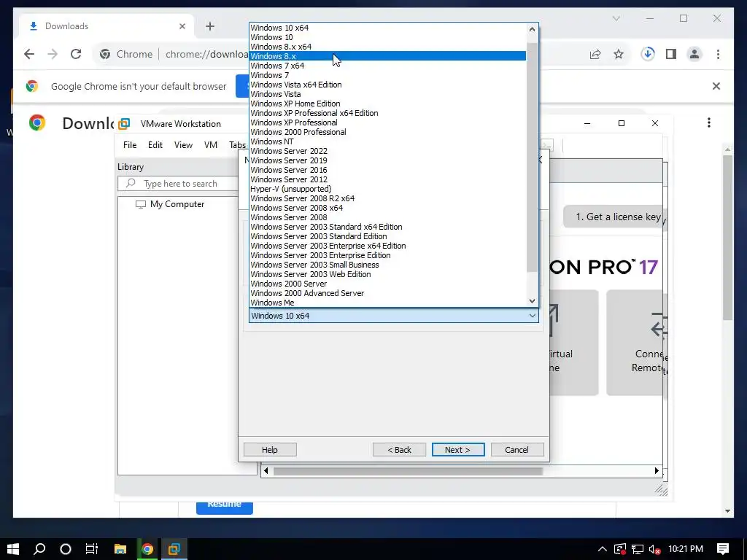This screenshot has width=747, height=560.
Task: Go back with < Back button
Action: (399, 449)
